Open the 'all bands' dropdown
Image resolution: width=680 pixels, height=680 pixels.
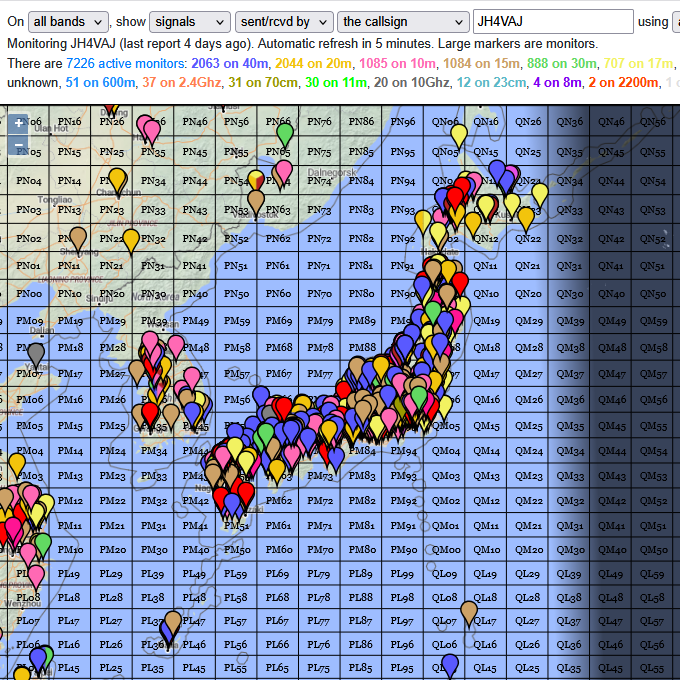point(68,22)
